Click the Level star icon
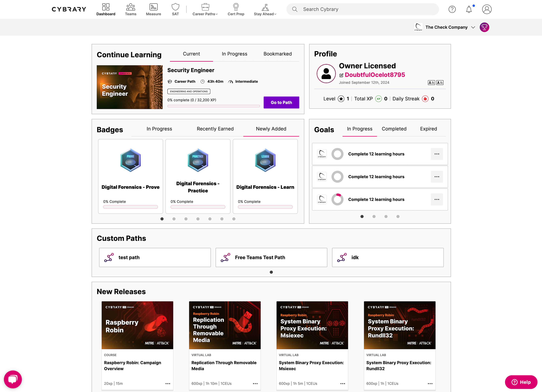This screenshot has width=542, height=392. click(341, 99)
